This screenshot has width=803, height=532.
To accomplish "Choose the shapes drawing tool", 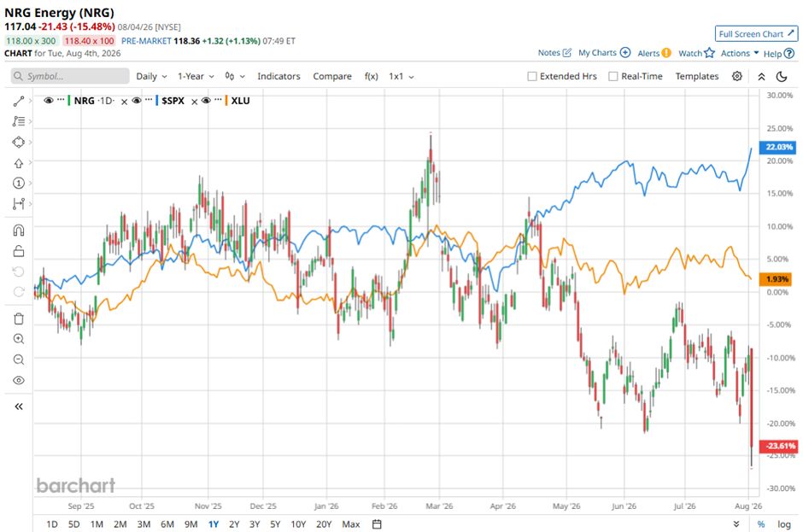I will (x=19, y=142).
